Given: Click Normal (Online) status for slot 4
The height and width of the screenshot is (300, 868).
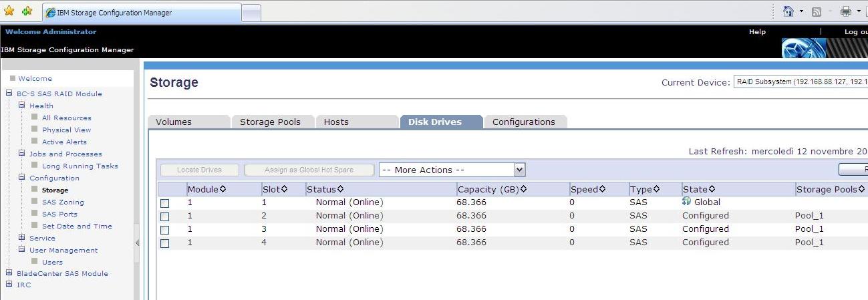Looking at the screenshot, I should [x=349, y=243].
